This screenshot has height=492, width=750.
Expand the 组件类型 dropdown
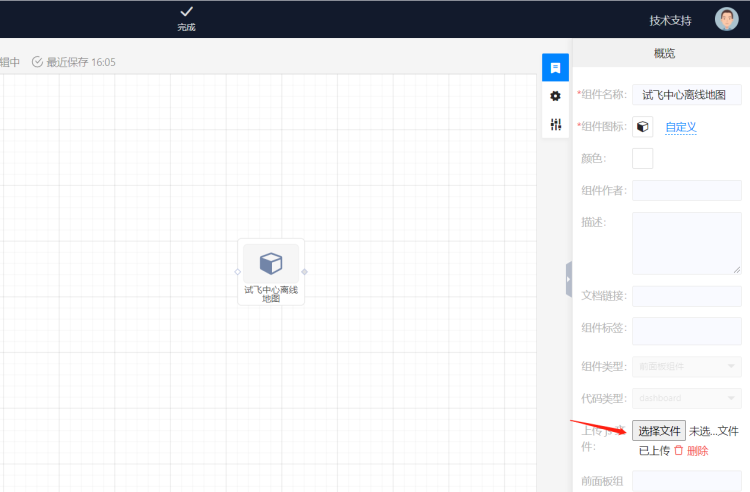(x=686, y=367)
